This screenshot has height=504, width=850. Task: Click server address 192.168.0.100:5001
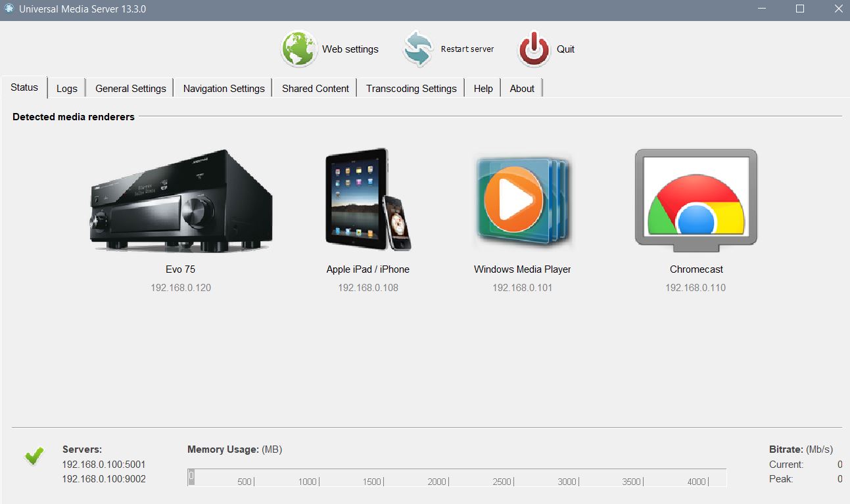104,465
